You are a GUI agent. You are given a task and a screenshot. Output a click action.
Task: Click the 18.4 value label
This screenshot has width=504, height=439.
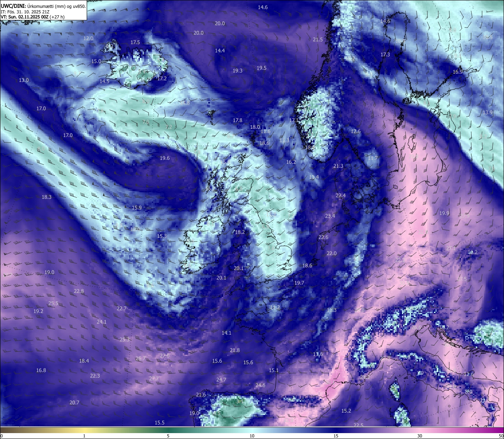(84, 361)
